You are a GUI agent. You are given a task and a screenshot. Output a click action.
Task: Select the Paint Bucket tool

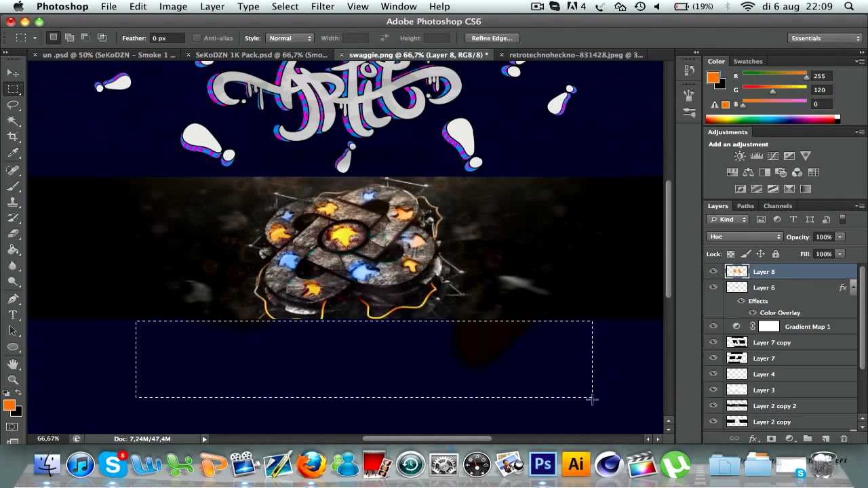pos(13,250)
